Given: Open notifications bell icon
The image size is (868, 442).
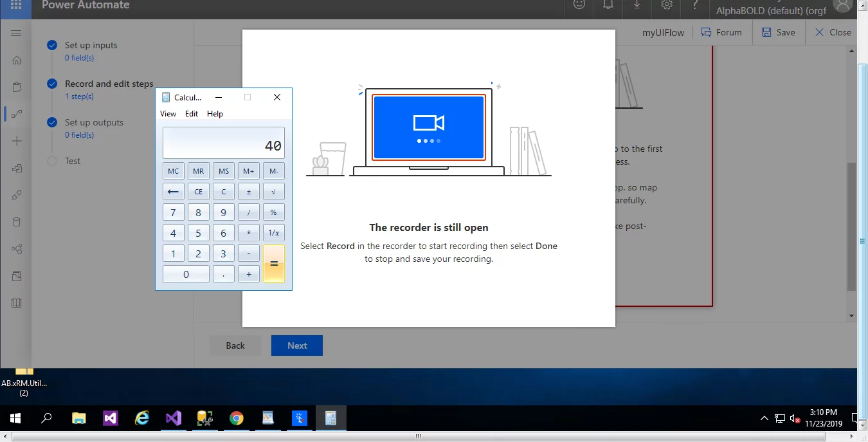Looking at the screenshot, I should (x=608, y=5).
